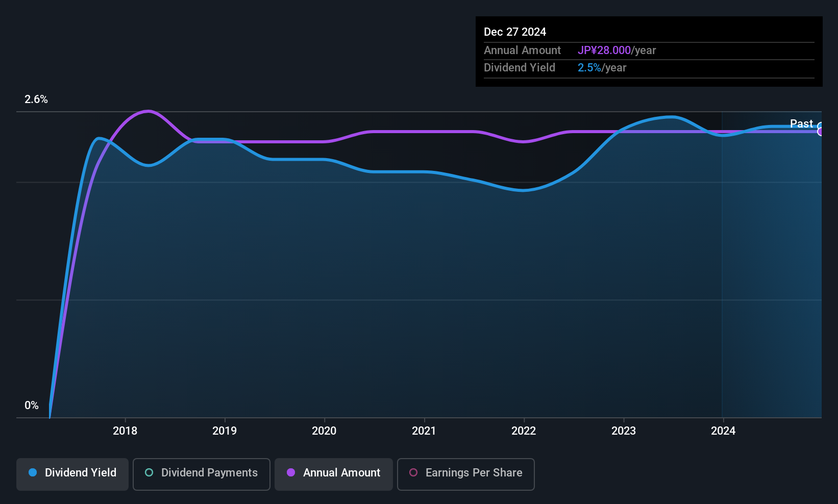
Task: Click the Annual Amount tooltip label
Action: pos(522,50)
